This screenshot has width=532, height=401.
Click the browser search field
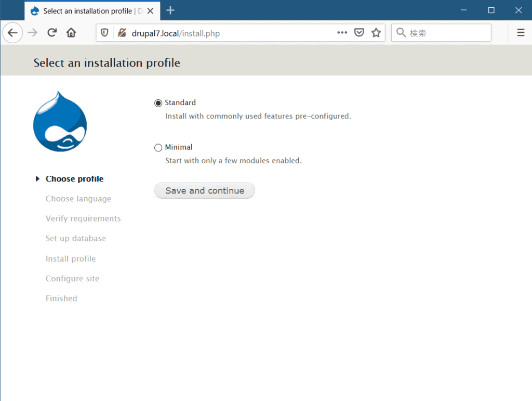(x=441, y=33)
